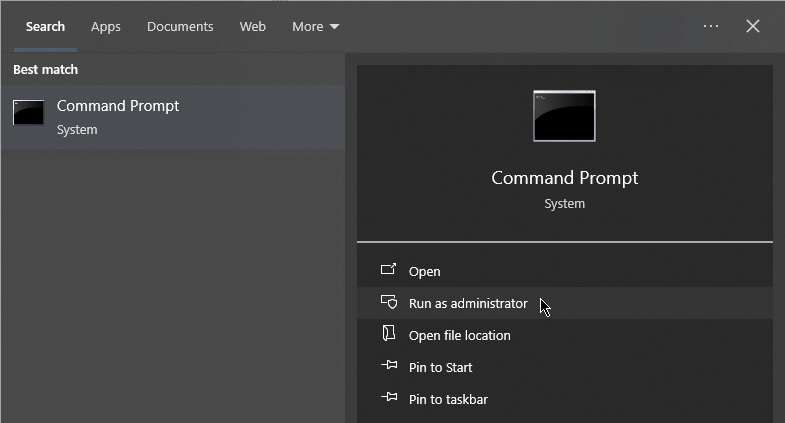Open the three-dots options menu
Image resolution: width=785 pixels, height=423 pixels.
pos(711,26)
